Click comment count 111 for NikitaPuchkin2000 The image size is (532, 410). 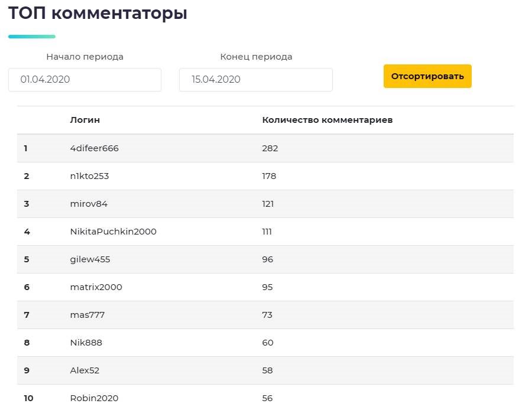click(x=267, y=232)
